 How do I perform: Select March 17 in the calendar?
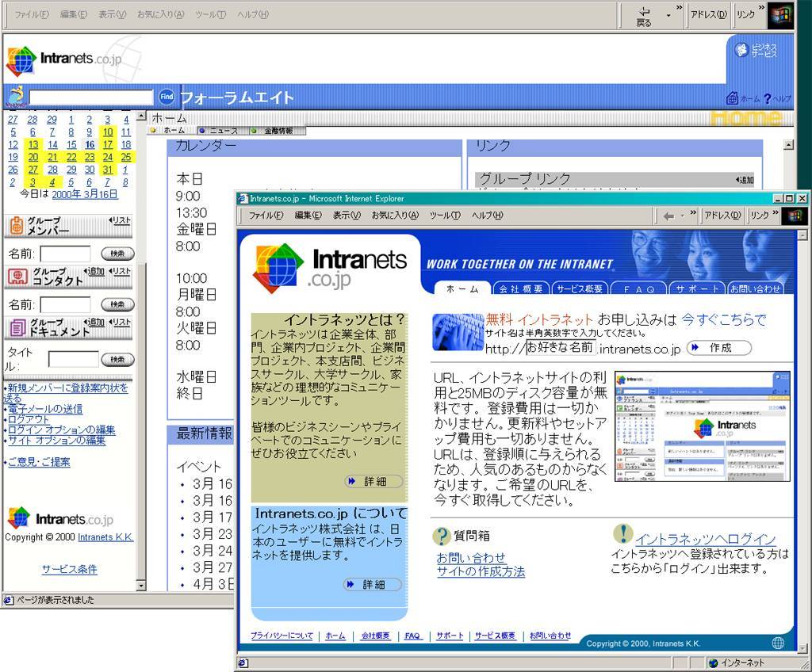108,145
